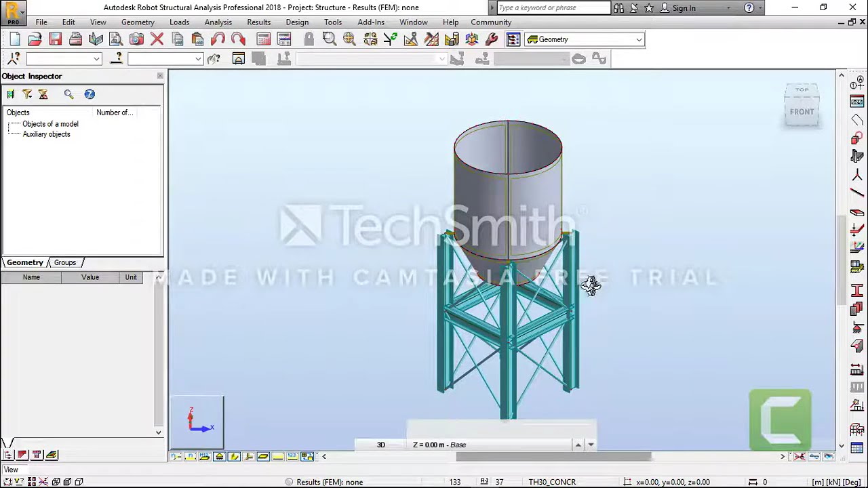This screenshot has width=868, height=488.
Task: Open tables icon at bottom of right toolbar
Action: [x=857, y=448]
